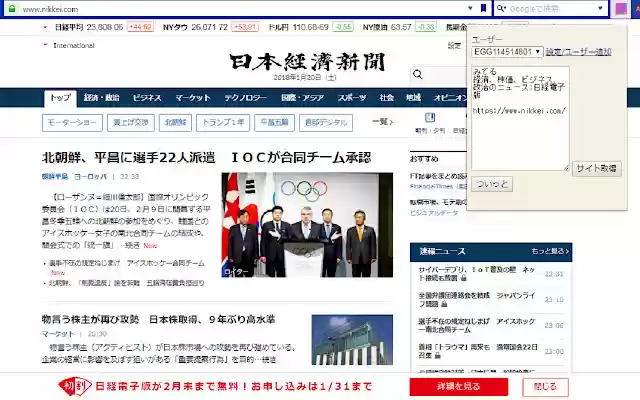The image size is (640, 400).
Task: Click the pink extension icon in toolbar
Action: click(x=621, y=9)
